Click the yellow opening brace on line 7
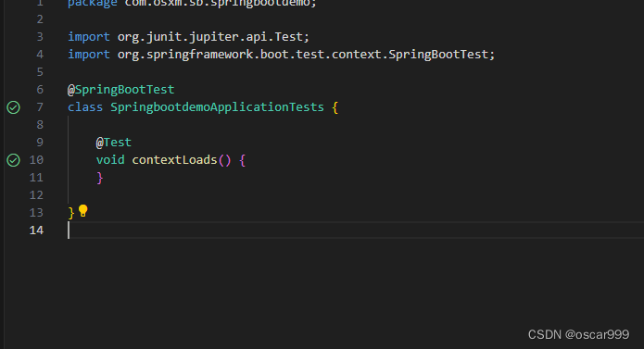Viewport: 644px width, 349px height. pyautogui.click(x=335, y=107)
